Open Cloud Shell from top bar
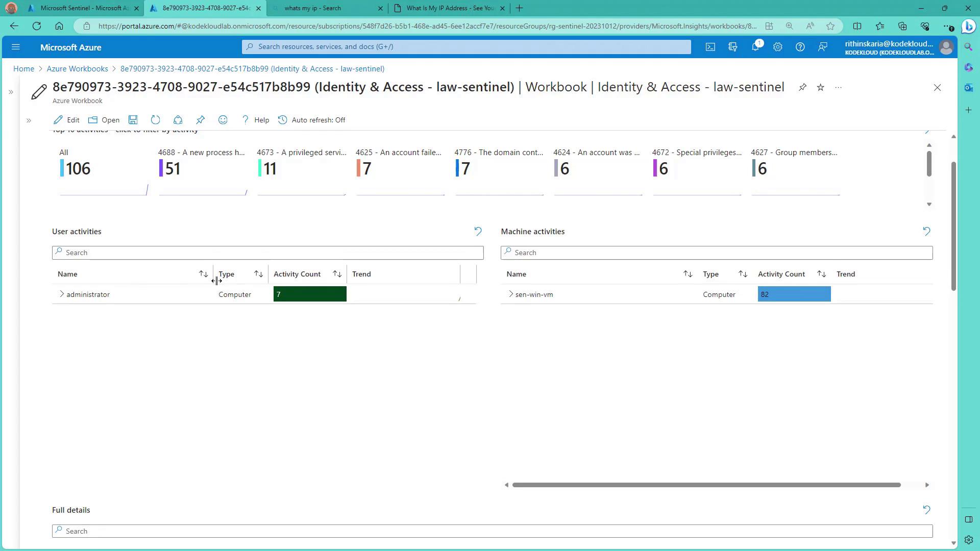The image size is (980, 551). click(x=710, y=47)
